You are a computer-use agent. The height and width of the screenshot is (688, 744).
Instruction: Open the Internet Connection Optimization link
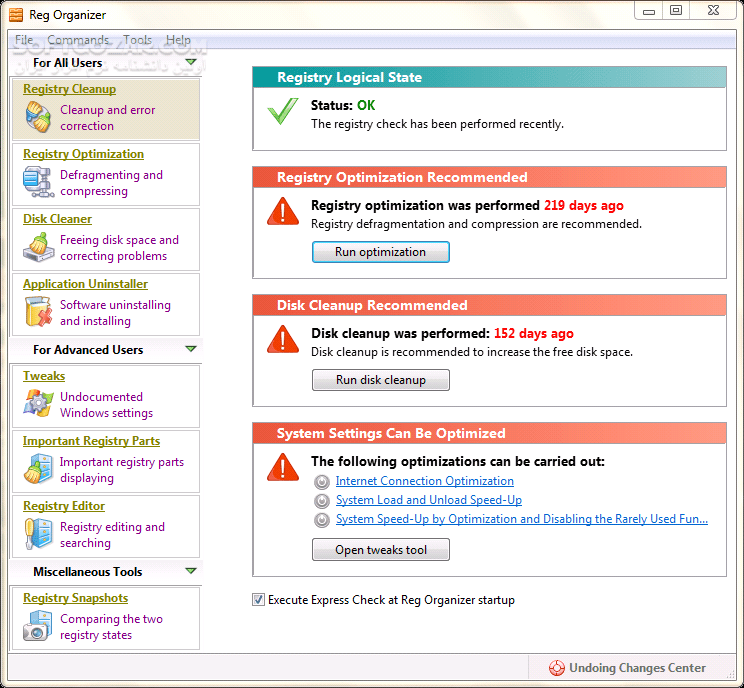pos(424,481)
